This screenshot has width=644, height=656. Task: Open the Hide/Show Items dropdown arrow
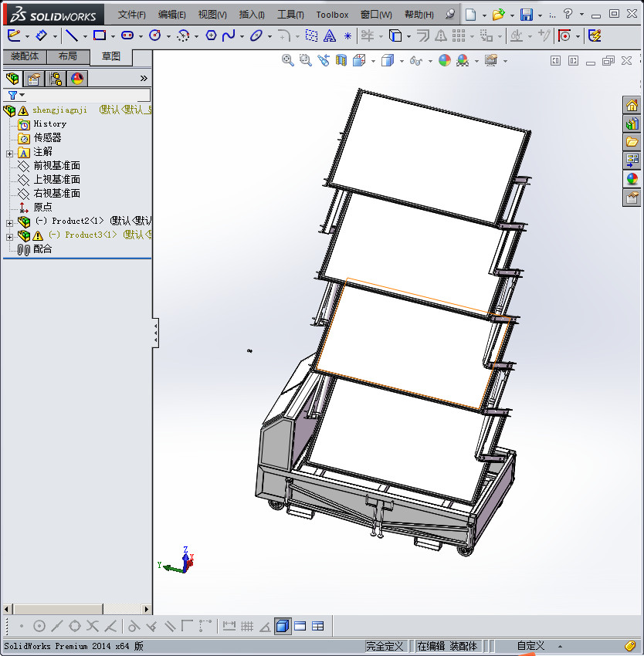tap(430, 62)
